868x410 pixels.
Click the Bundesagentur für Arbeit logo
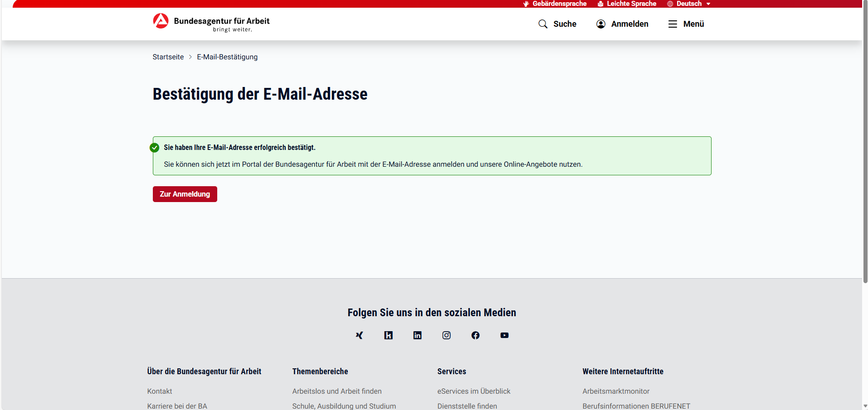[211, 23]
